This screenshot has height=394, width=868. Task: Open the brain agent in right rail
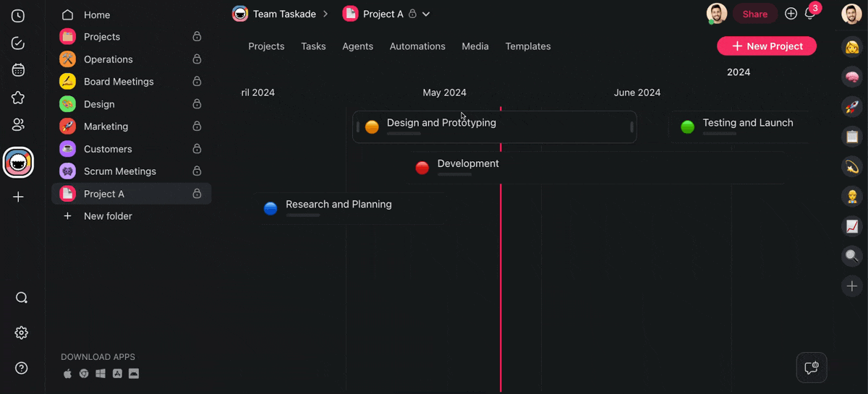pos(852,77)
